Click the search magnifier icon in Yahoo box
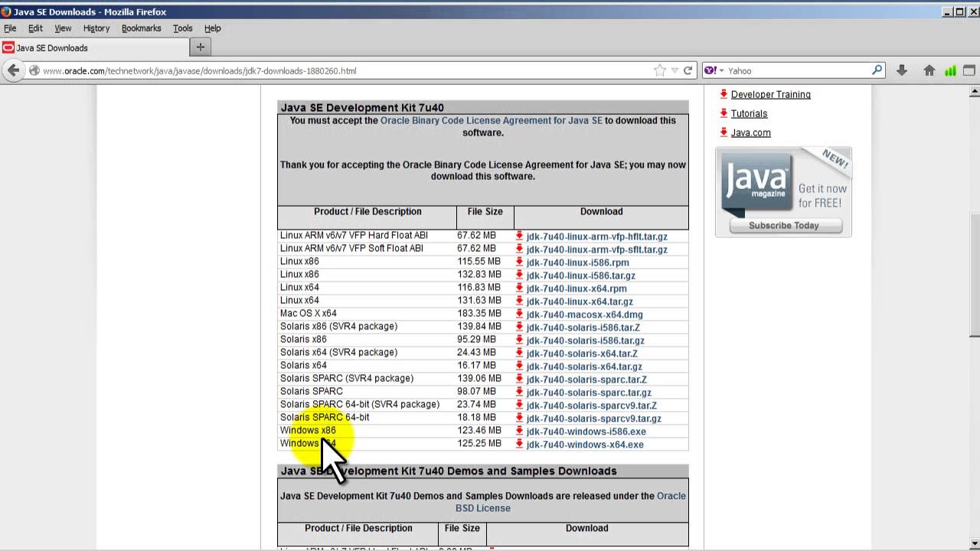Viewport: 980px width, 551px height. coord(877,70)
